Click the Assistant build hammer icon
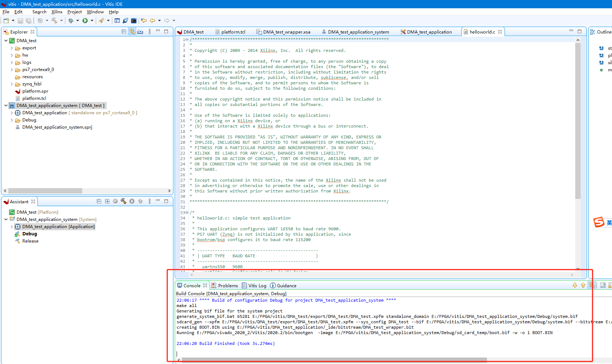Screen dimensions: 612x364 click(x=124, y=201)
